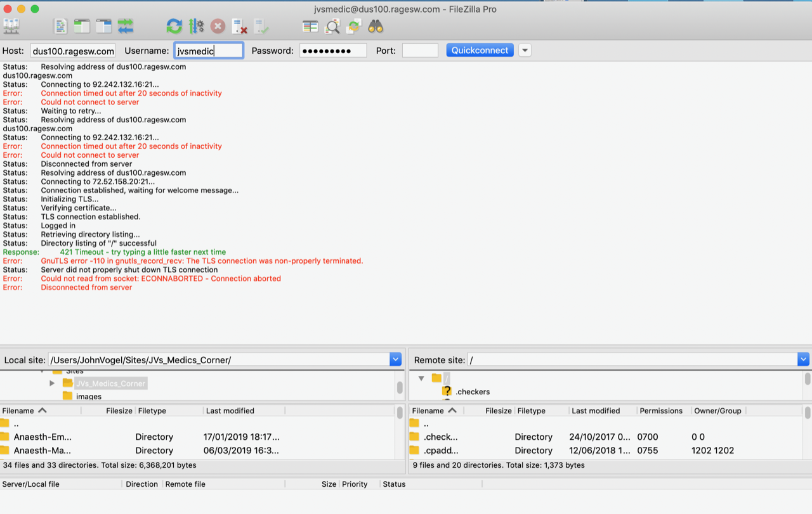The image size is (812, 514).
Task: Click parent directory '..' folder icon in local list
Action: (x=5, y=423)
